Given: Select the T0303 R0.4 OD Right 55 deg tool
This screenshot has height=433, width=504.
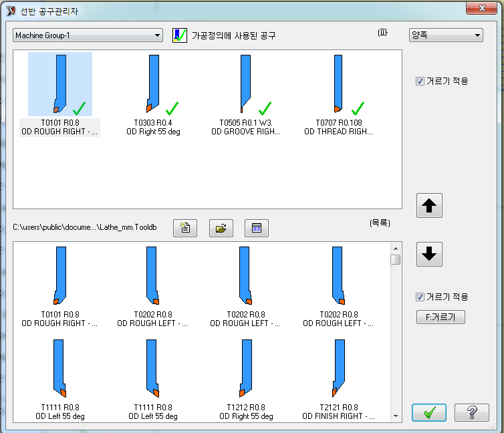Looking at the screenshot, I should (153, 94).
